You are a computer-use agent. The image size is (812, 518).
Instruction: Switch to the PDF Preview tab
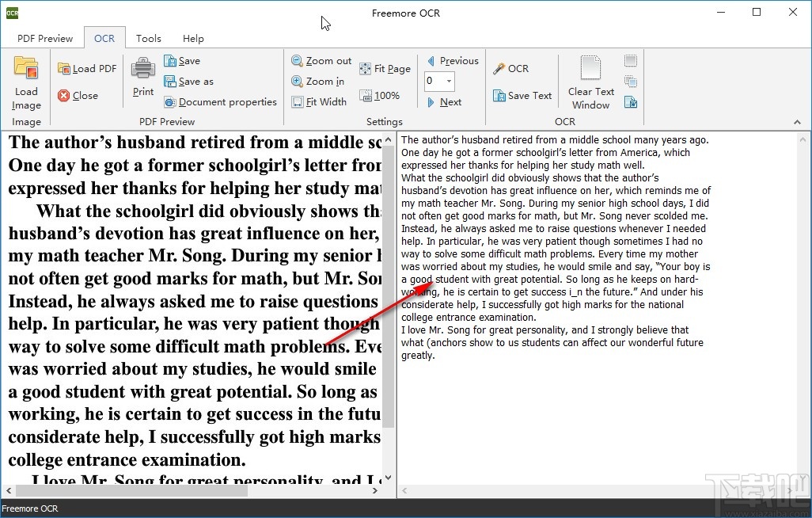pyautogui.click(x=44, y=38)
